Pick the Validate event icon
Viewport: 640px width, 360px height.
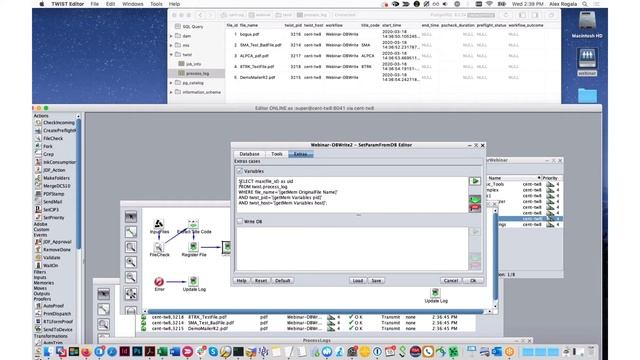38,258
